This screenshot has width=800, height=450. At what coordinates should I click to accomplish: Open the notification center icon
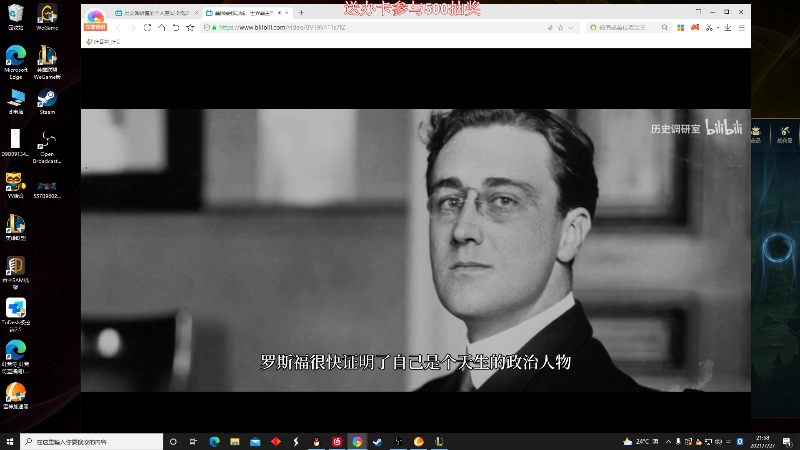[x=788, y=442]
